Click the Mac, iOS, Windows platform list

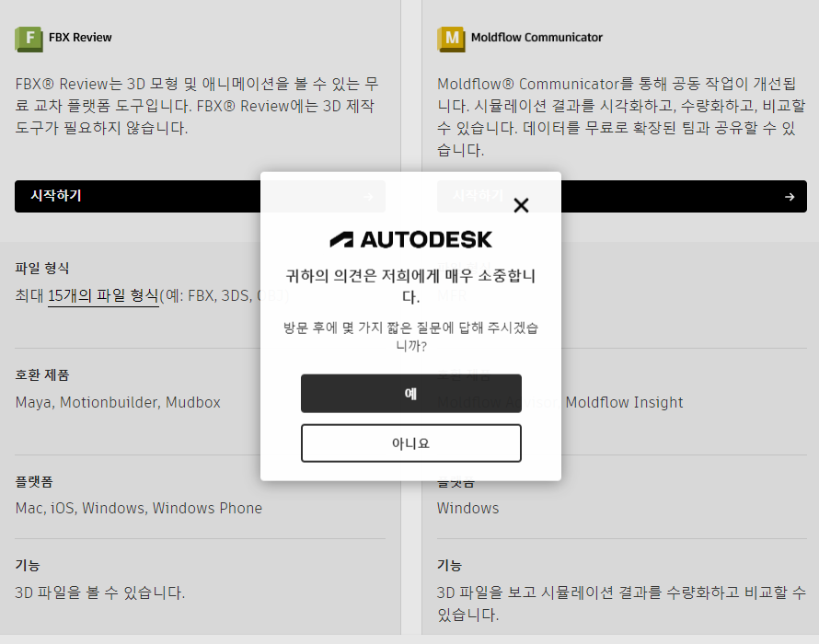tap(138, 508)
